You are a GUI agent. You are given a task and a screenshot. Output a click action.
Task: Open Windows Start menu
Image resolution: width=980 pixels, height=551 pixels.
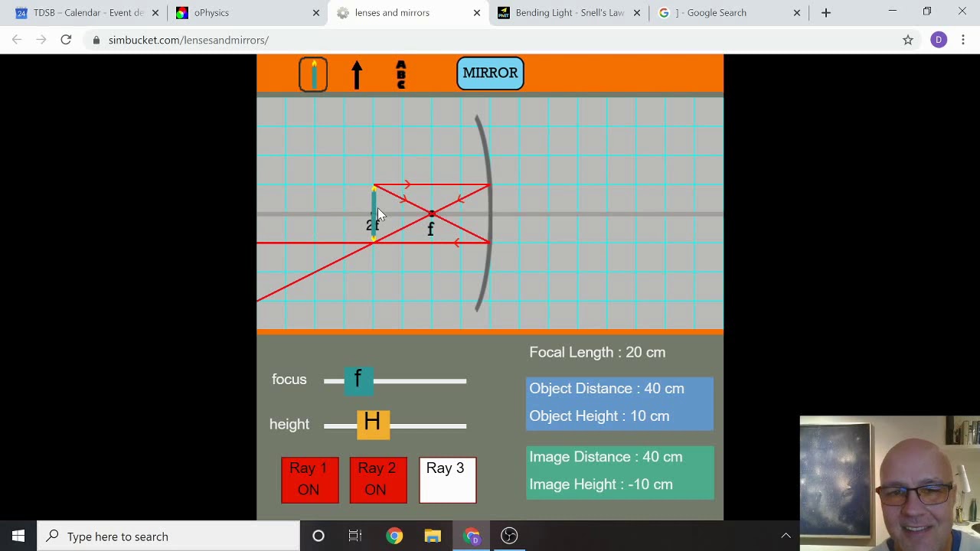coord(18,536)
